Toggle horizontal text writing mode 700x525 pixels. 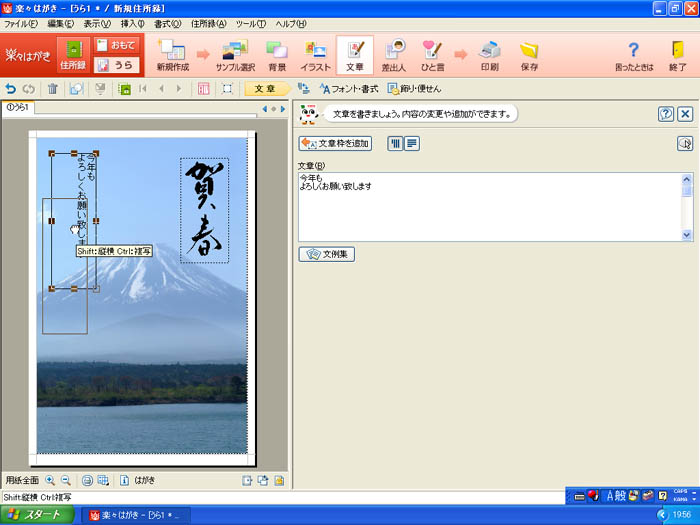(x=411, y=144)
